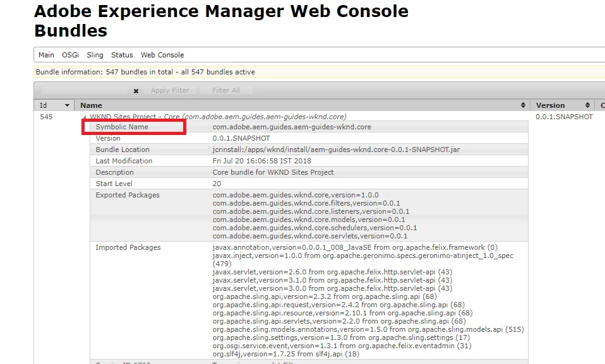The width and height of the screenshot is (605, 364).
Task: Open the OSGi menu
Action: (71, 55)
